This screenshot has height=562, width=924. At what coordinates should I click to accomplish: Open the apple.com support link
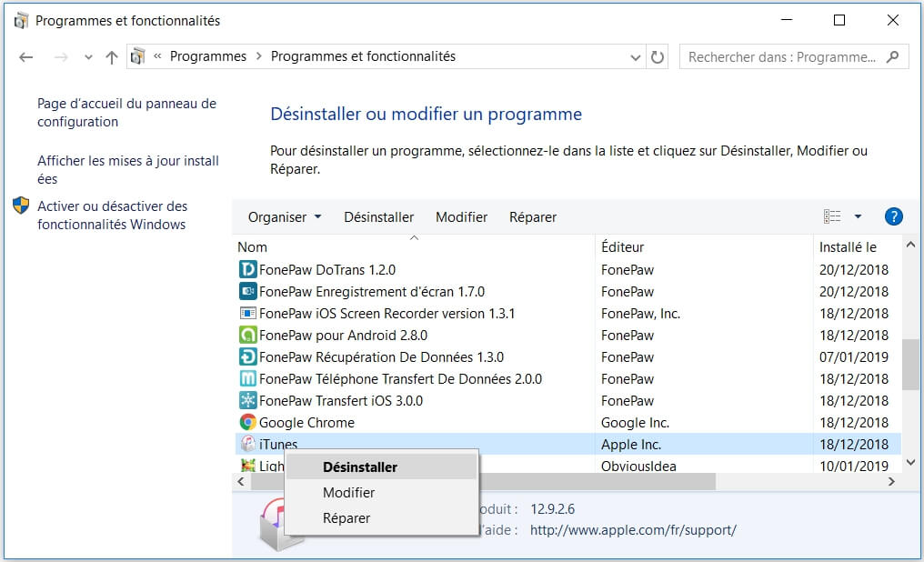pos(634,530)
